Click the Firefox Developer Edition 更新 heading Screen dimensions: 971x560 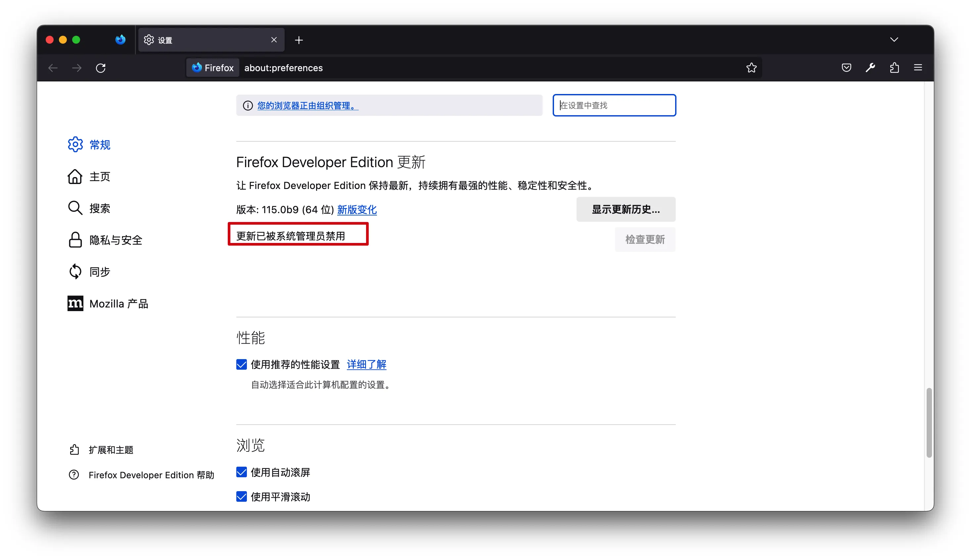331,162
